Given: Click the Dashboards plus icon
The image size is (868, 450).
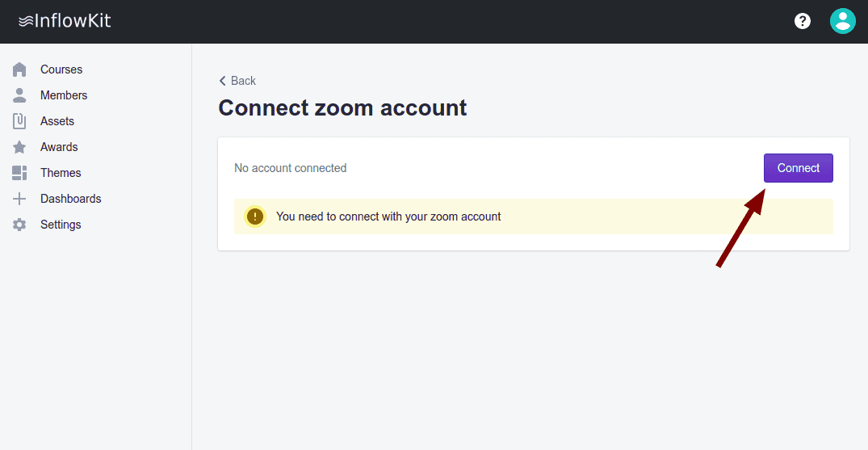Looking at the screenshot, I should [19, 199].
